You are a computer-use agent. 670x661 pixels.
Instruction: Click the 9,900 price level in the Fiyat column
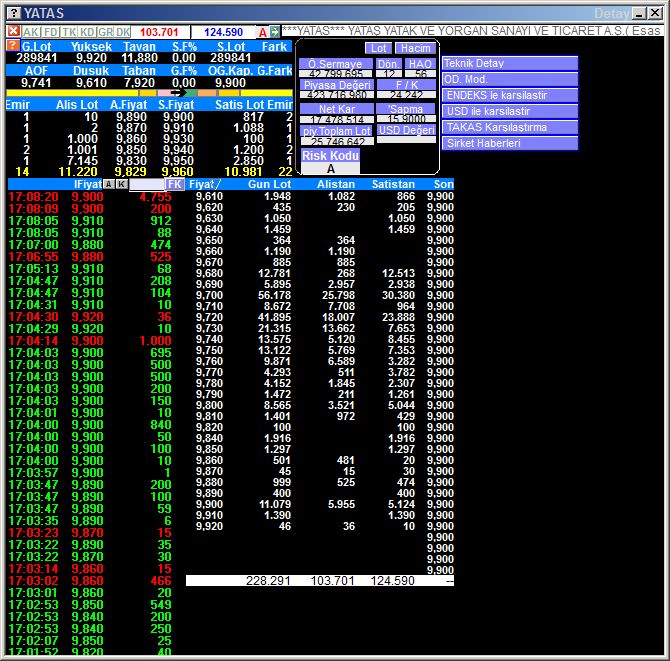coord(209,504)
